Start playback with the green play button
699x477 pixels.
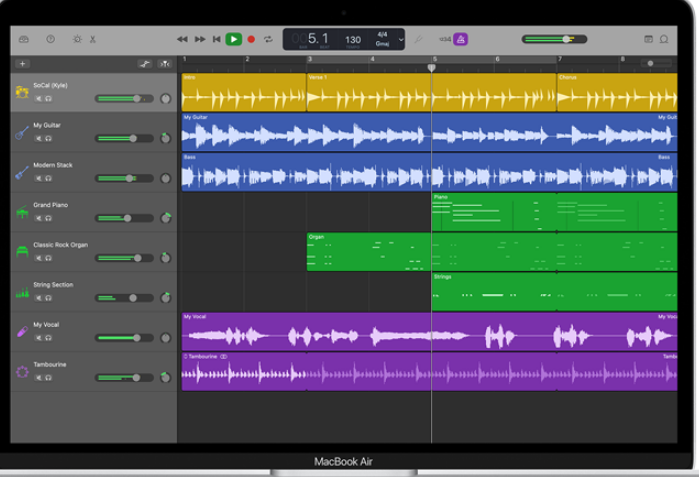[x=234, y=39]
